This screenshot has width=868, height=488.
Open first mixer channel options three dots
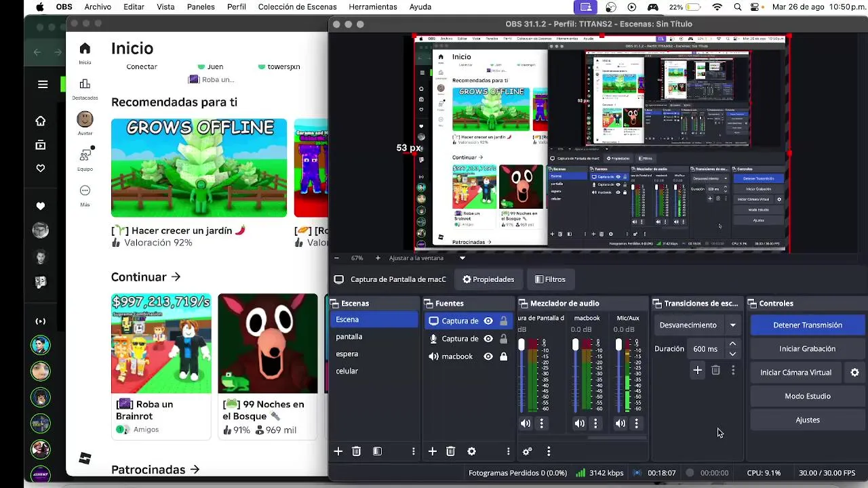[541, 424]
